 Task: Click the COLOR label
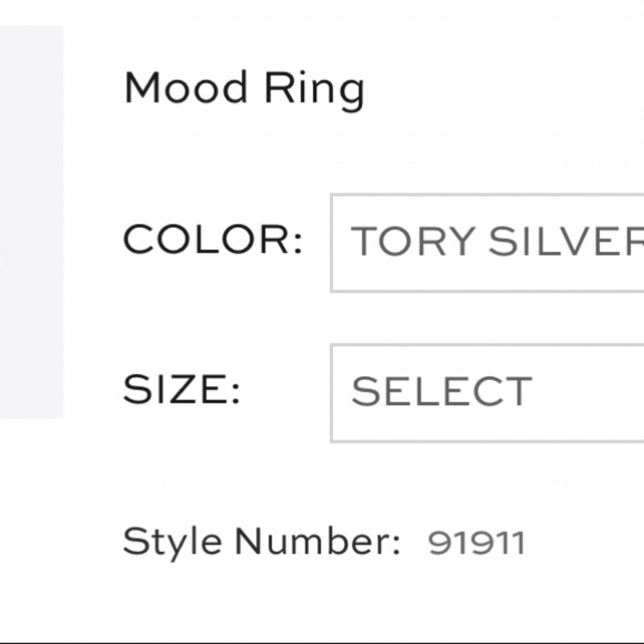point(213,241)
